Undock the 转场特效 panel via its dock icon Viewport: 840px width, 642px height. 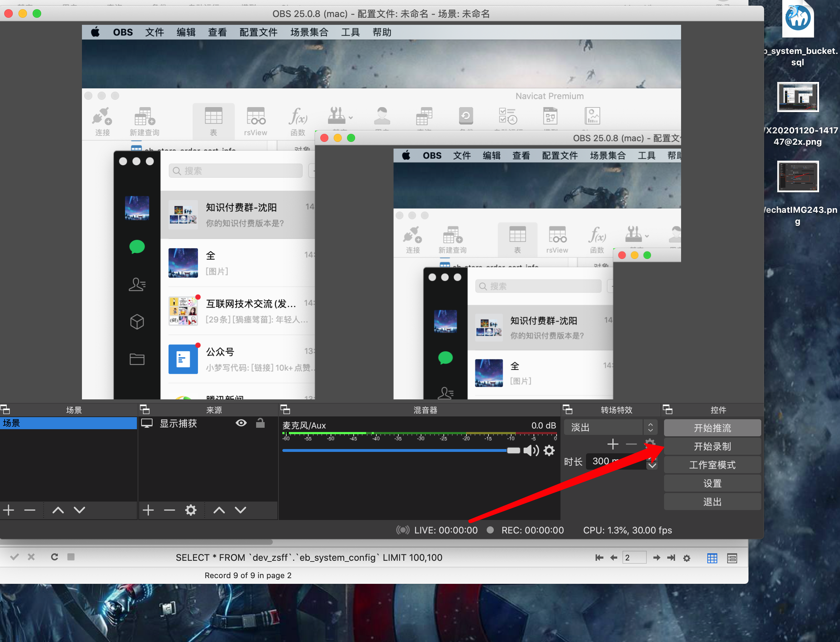(568, 410)
